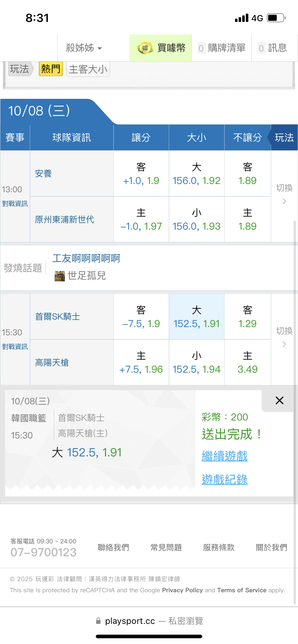
Task: Click the 買噱幣 coin icon
Action: [145, 48]
